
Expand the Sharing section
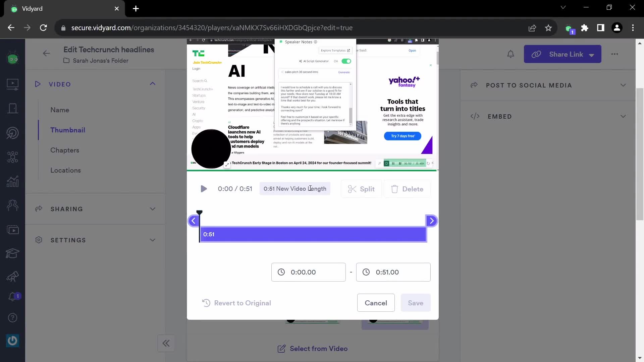click(x=95, y=208)
